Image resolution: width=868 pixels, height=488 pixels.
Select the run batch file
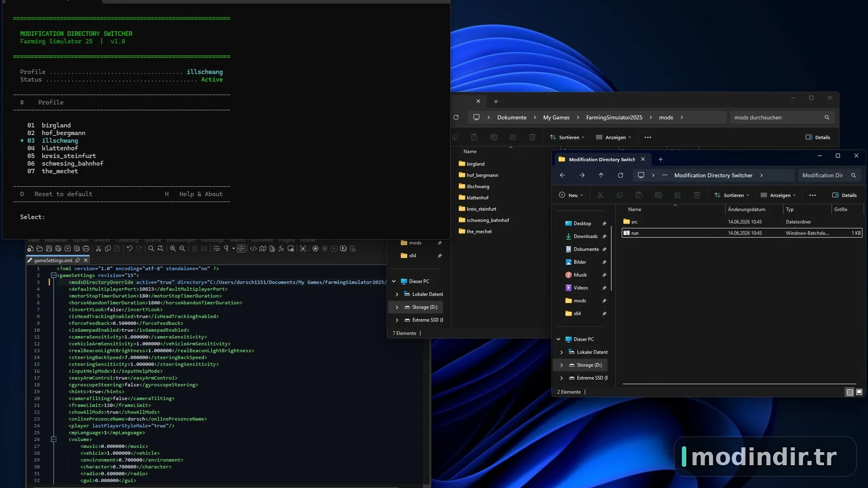[x=742, y=233]
